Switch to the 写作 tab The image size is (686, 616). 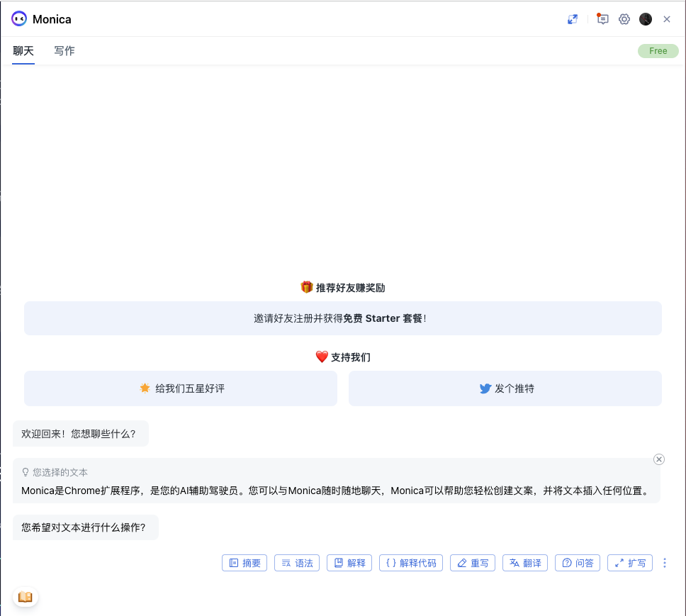click(x=64, y=51)
